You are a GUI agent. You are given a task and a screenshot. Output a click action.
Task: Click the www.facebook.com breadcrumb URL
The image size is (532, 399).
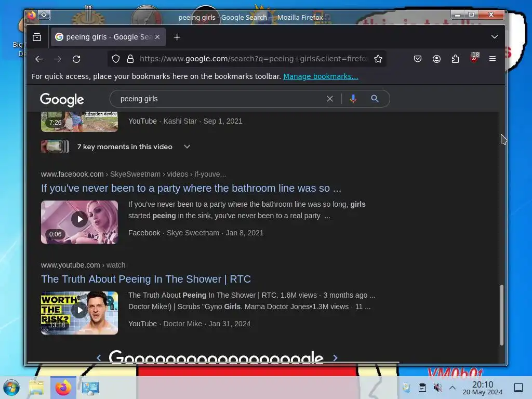pyautogui.click(x=134, y=174)
